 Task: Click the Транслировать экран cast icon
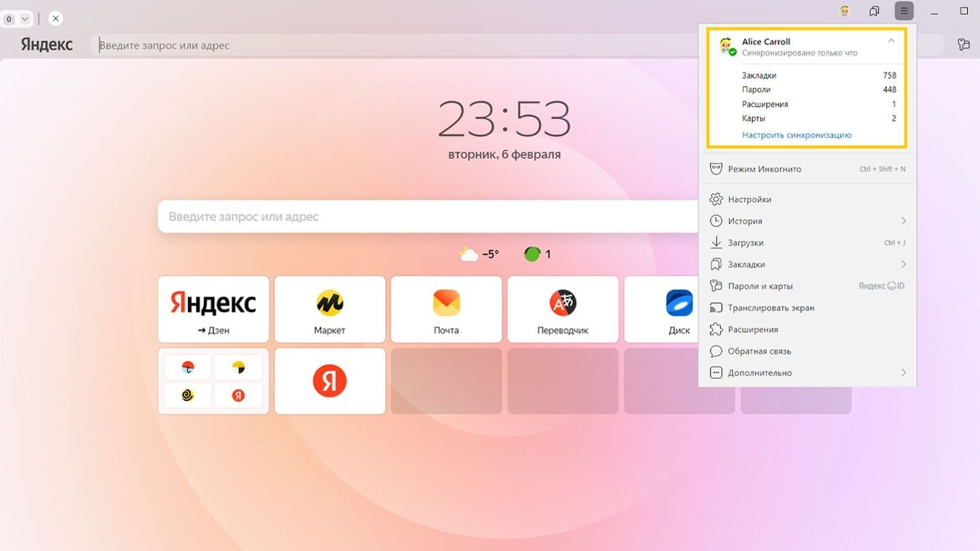click(716, 307)
